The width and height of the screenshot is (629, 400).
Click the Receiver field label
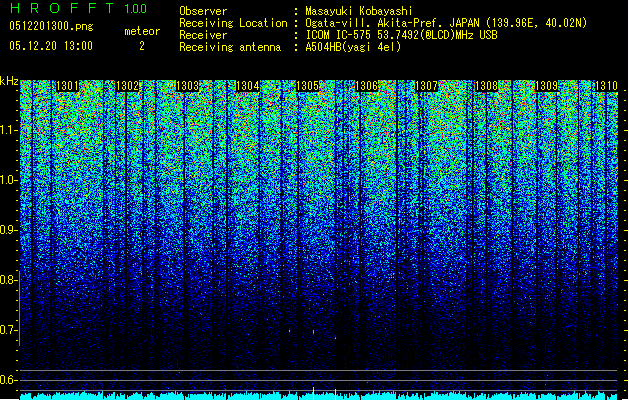click(x=203, y=35)
